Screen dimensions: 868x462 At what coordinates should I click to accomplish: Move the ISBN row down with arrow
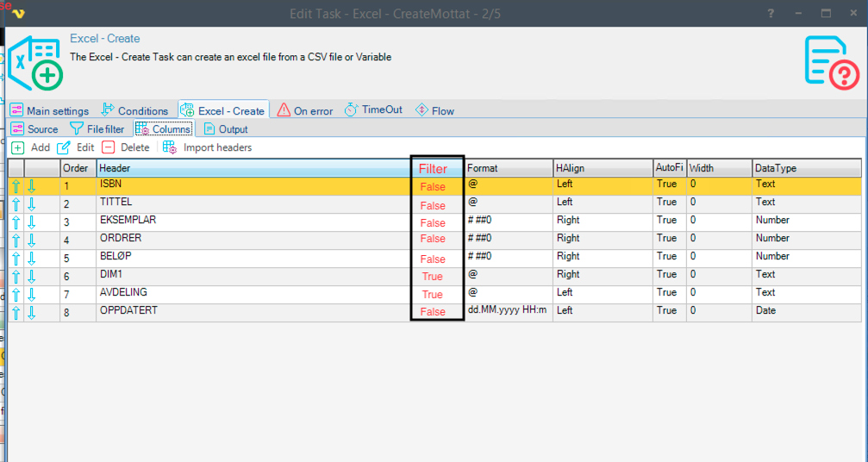tap(32, 185)
